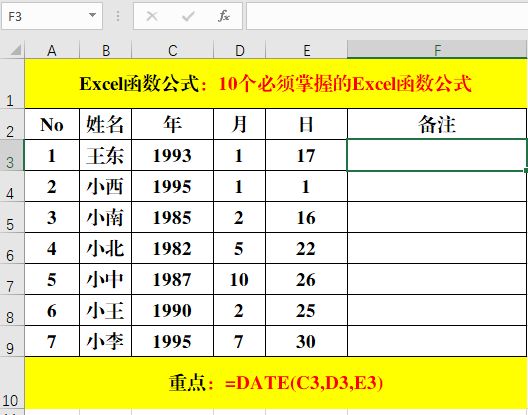Click inside the formula bar input
Screen dimensions: 528x415
[387, 16]
